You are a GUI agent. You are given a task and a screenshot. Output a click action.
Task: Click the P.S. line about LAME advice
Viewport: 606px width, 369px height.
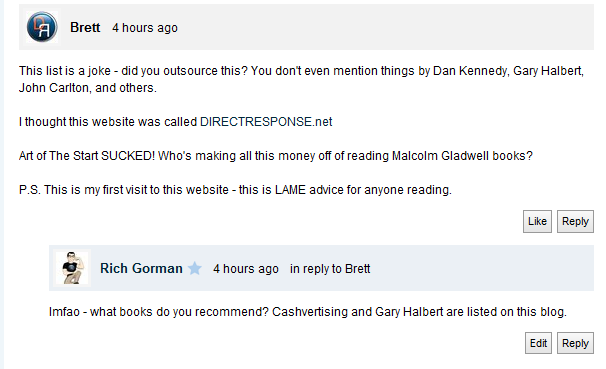pyautogui.click(x=235, y=190)
